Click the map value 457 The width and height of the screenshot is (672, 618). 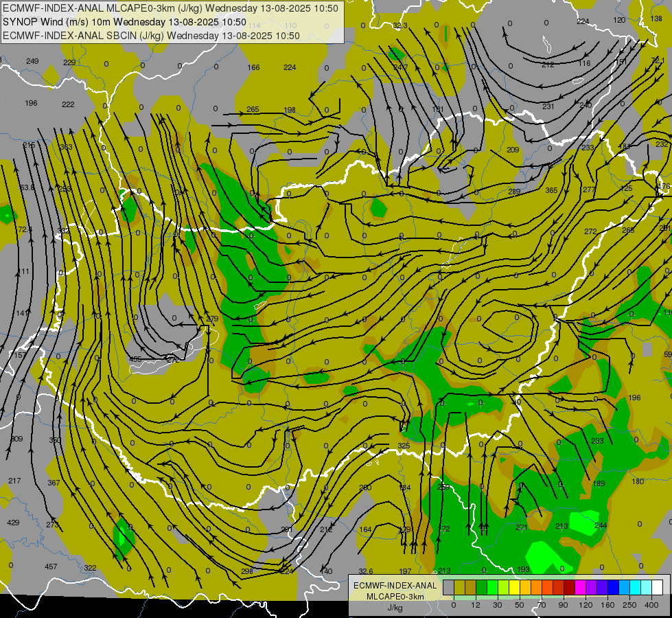pyautogui.click(x=51, y=566)
